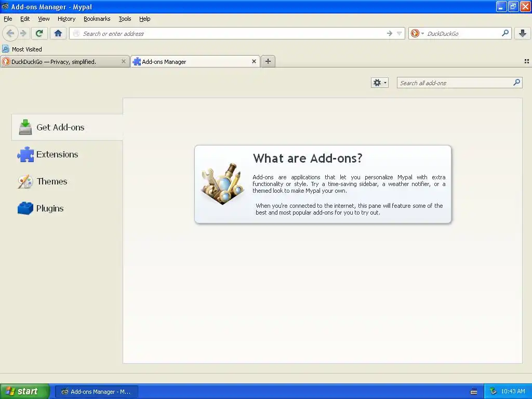Open the Most Visited bookmarks folder
Image resolution: width=532 pixels, height=399 pixels.
point(22,49)
